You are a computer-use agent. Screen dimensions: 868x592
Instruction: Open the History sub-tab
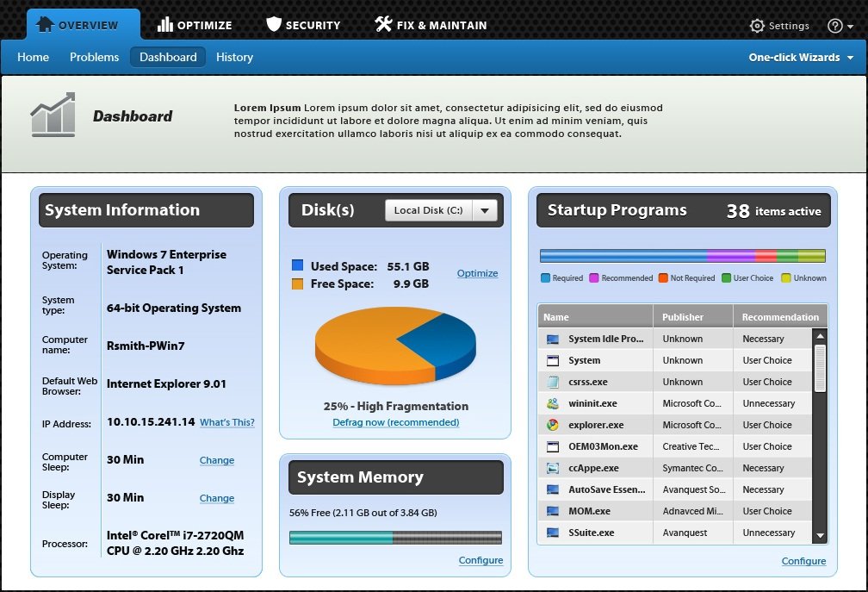(234, 57)
